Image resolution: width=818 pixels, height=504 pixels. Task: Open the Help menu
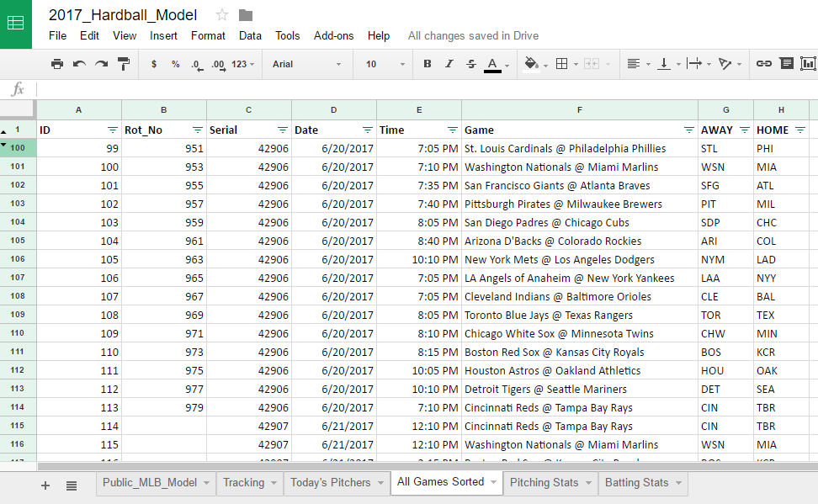click(x=378, y=35)
